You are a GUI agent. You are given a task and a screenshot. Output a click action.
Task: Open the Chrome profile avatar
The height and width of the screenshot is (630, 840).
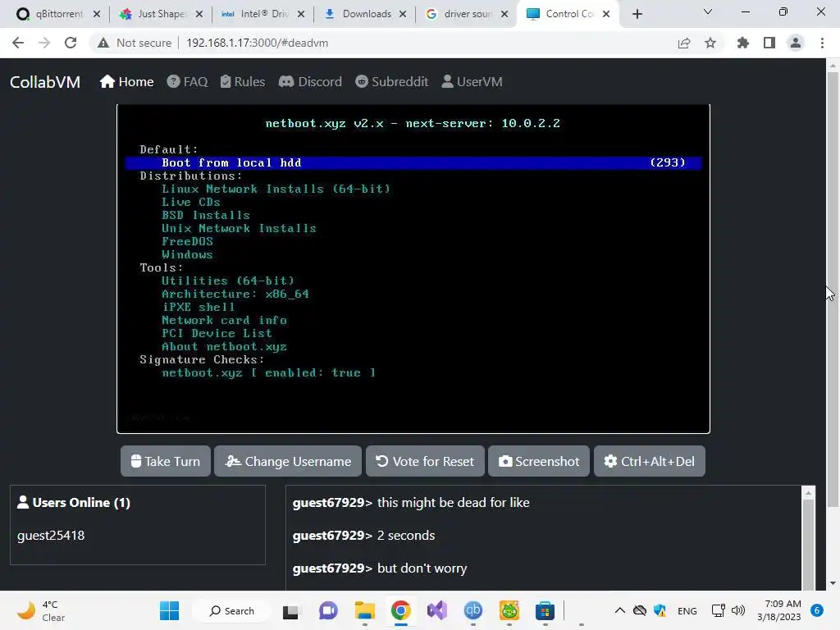coord(796,43)
